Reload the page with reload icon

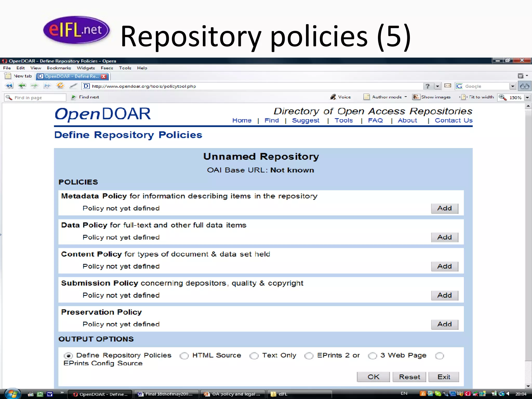coord(60,86)
